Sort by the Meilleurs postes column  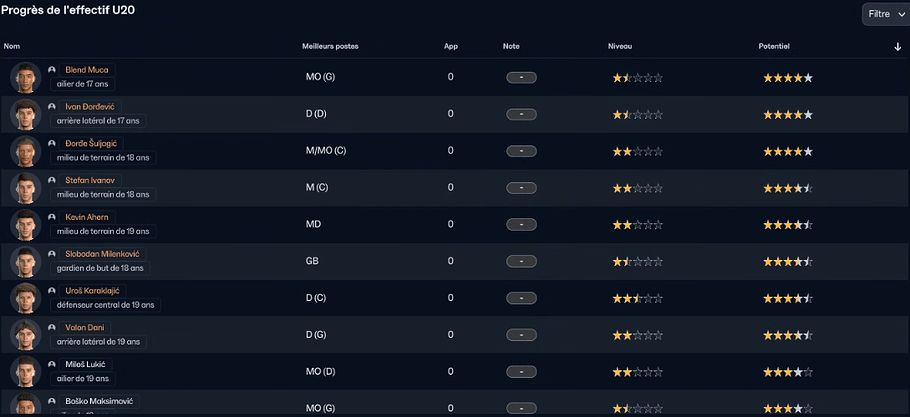click(330, 46)
